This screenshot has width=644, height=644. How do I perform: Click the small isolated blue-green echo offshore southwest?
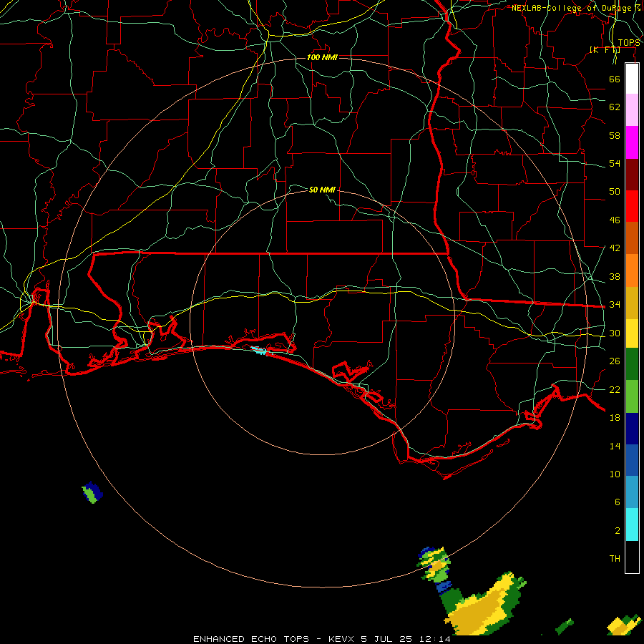(92, 492)
